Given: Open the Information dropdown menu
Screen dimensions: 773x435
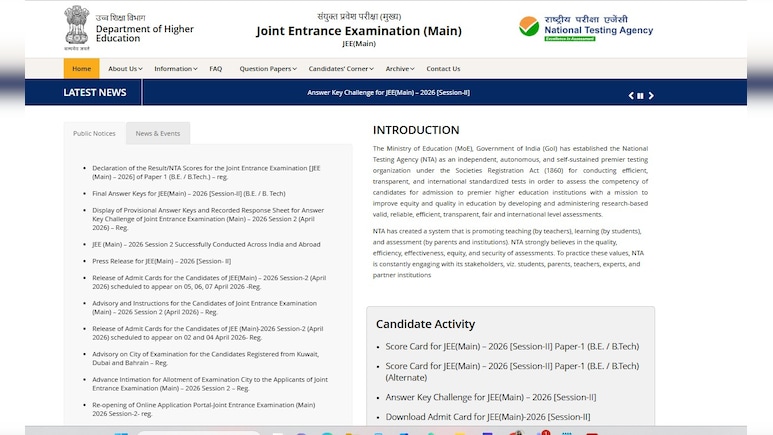Looking at the screenshot, I should click(x=175, y=69).
